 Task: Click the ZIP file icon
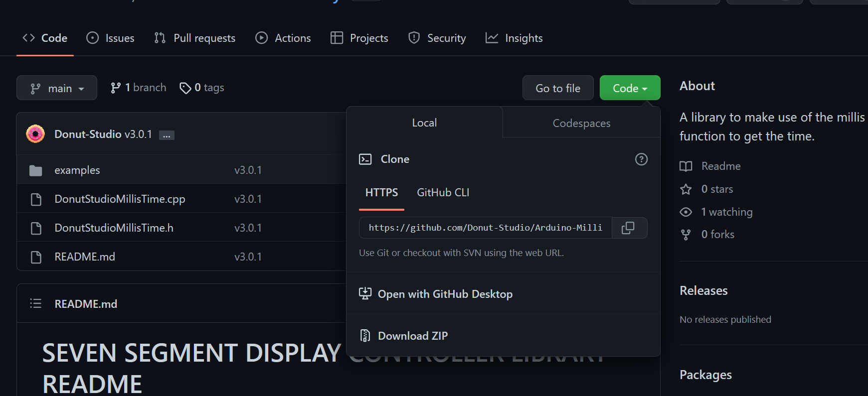click(x=365, y=336)
